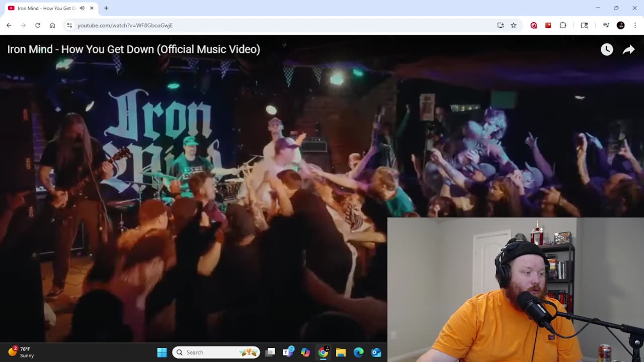Open the Extensions puzzle menu

tap(563, 25)
